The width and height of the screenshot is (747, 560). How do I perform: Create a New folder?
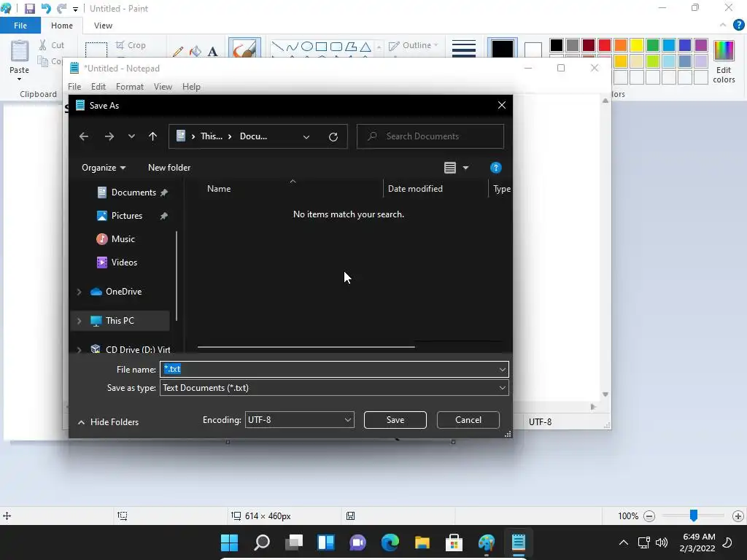pos(169,168)
